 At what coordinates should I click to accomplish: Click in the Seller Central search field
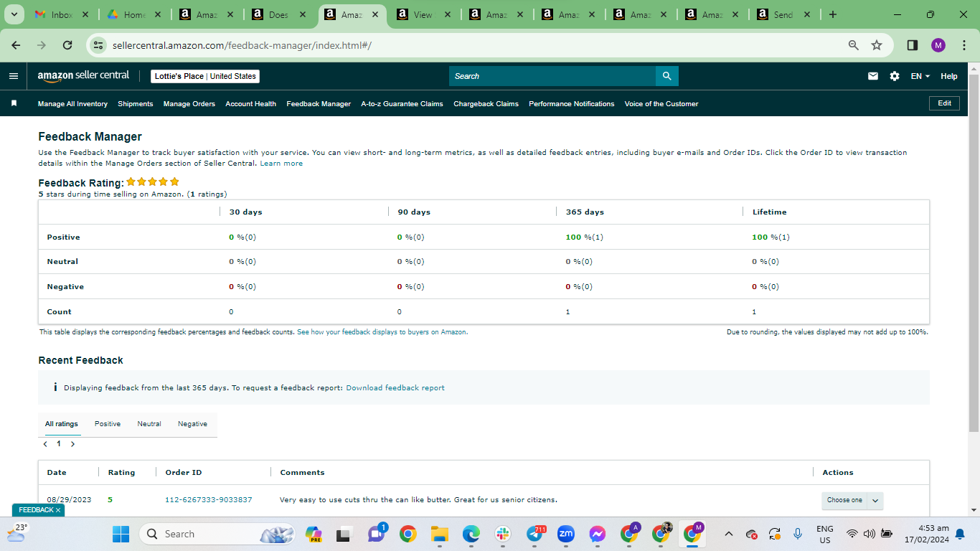[552, 76]
